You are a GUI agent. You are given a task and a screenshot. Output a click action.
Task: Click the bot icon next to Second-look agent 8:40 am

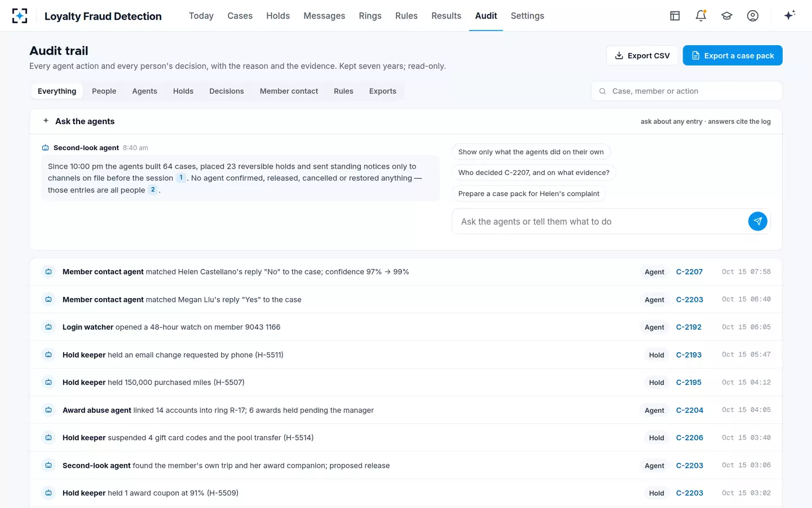pos(46,148)
